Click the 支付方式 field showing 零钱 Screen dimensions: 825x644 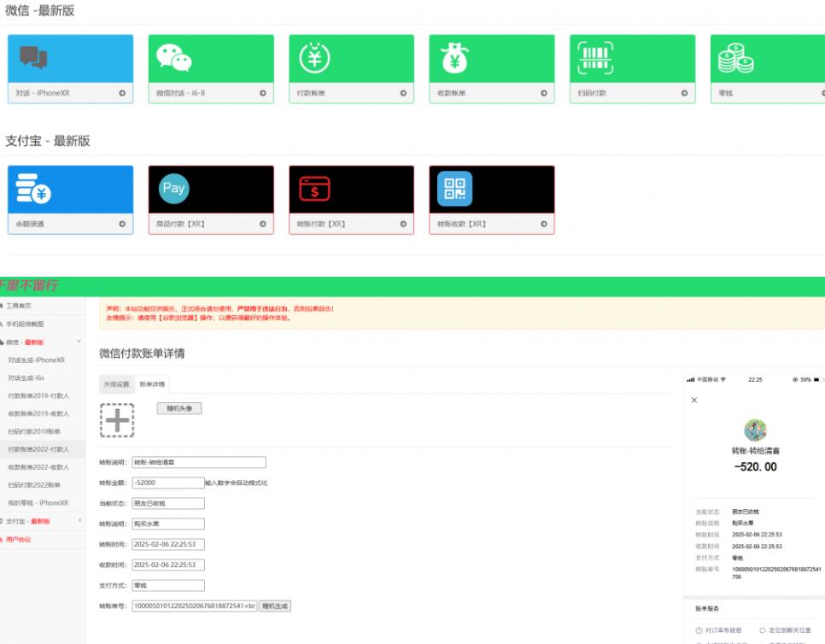pyautogui.click(x=168, y=585)
